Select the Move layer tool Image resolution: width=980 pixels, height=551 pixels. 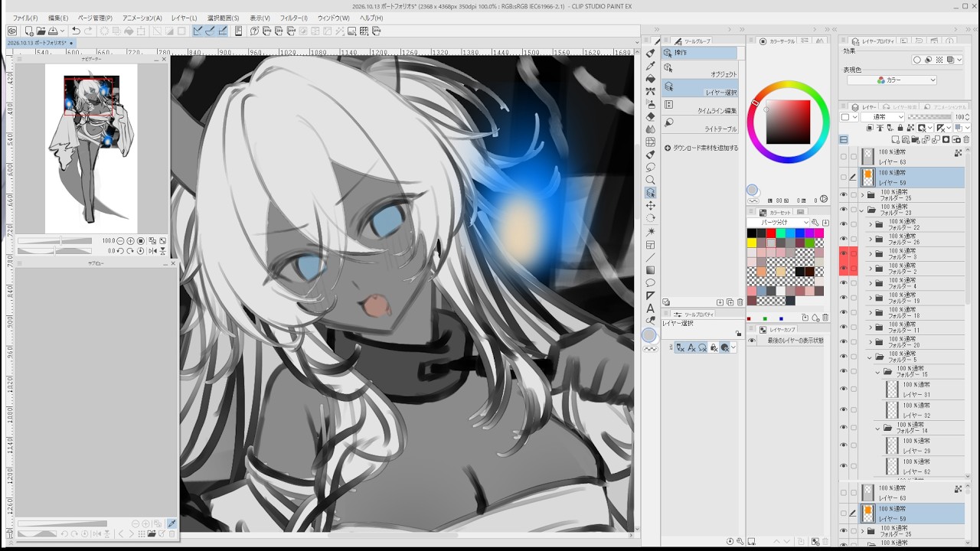tap(651, 206)
